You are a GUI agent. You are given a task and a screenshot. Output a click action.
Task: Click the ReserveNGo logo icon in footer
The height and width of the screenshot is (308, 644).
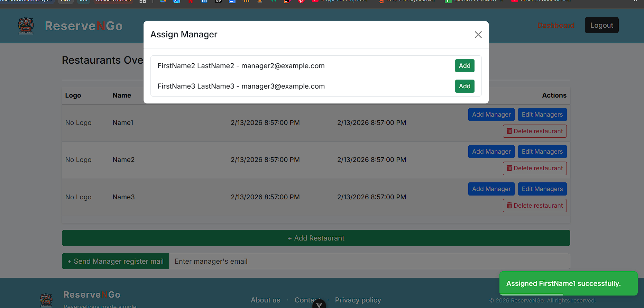(x=46, y=300)
